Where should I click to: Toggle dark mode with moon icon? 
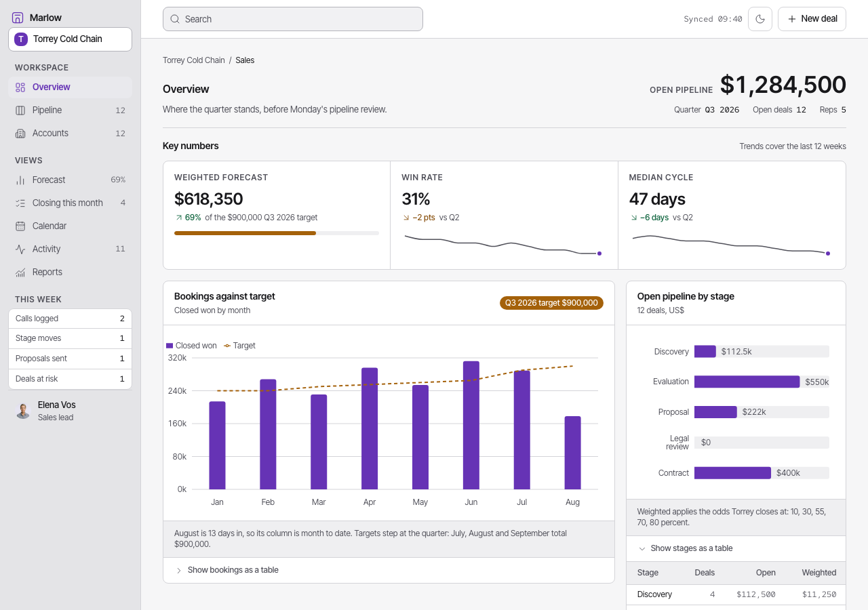(760, 19)
